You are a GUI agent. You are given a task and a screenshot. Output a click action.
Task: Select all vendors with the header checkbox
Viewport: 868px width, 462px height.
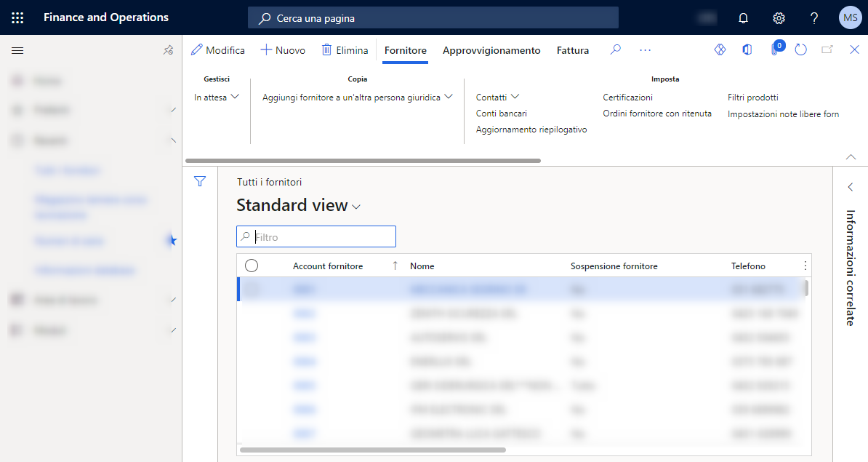click(x=252, y=266)
